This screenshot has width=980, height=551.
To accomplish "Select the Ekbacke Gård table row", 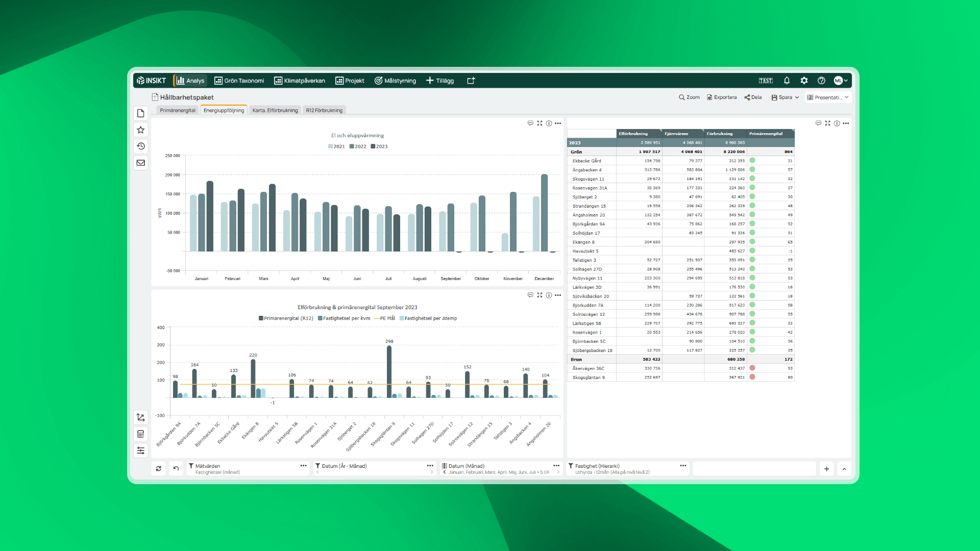I will click(680, 161).
